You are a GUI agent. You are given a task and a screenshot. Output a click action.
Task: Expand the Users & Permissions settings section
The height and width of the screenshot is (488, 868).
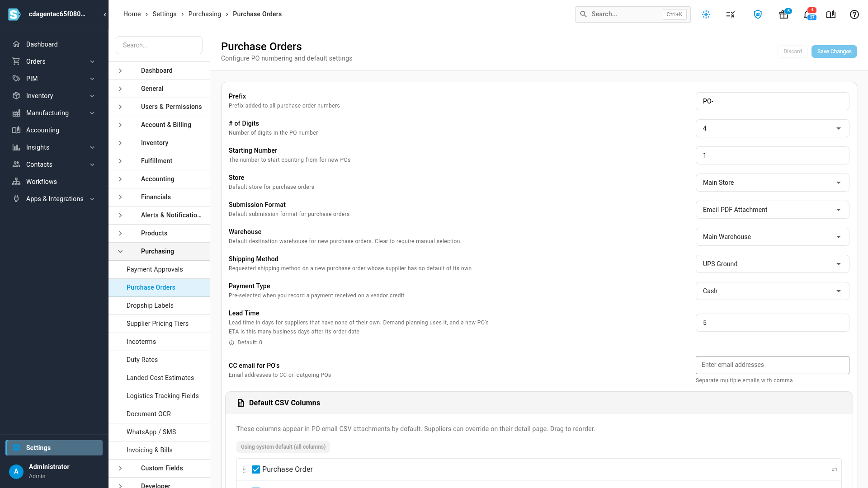(159, 107)
